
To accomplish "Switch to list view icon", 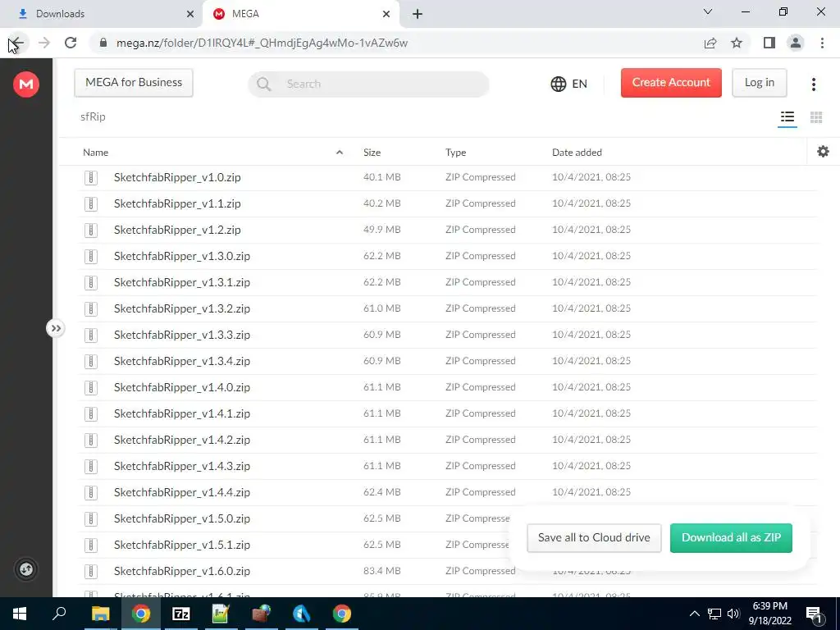I will point(787,116).
